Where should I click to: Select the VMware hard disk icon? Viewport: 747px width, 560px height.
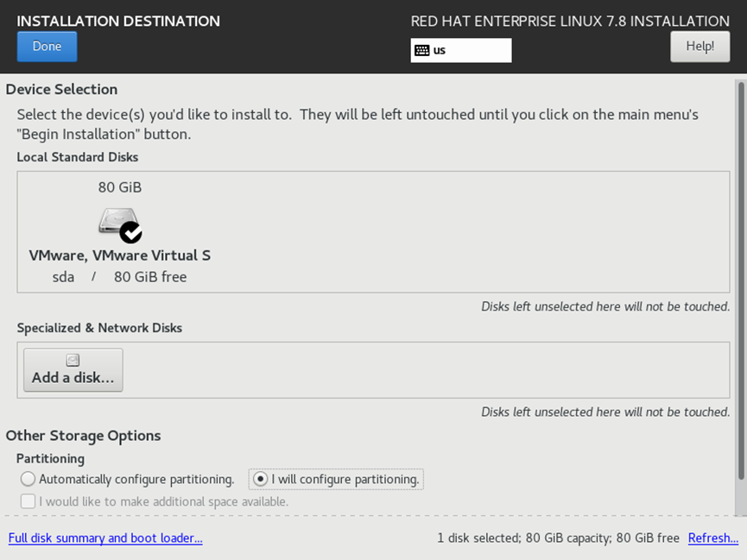pos(117,222)
